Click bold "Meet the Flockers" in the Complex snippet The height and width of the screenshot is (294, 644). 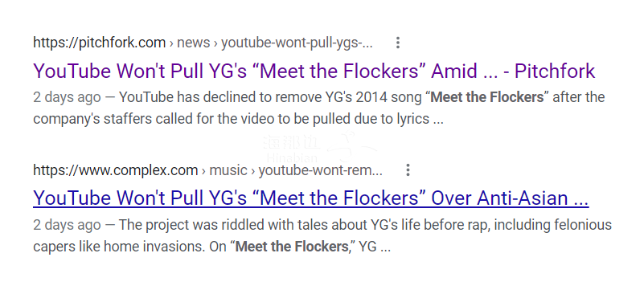(x=292, y=247)
